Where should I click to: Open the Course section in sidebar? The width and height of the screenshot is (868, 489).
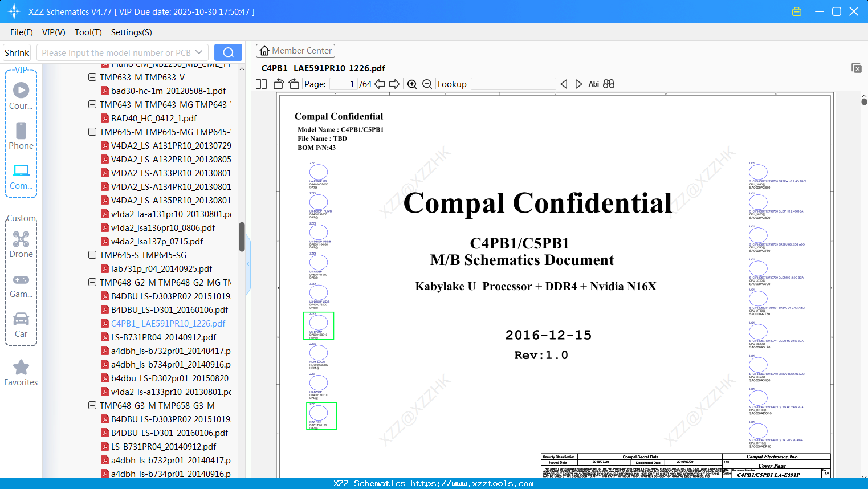(21, 96)
